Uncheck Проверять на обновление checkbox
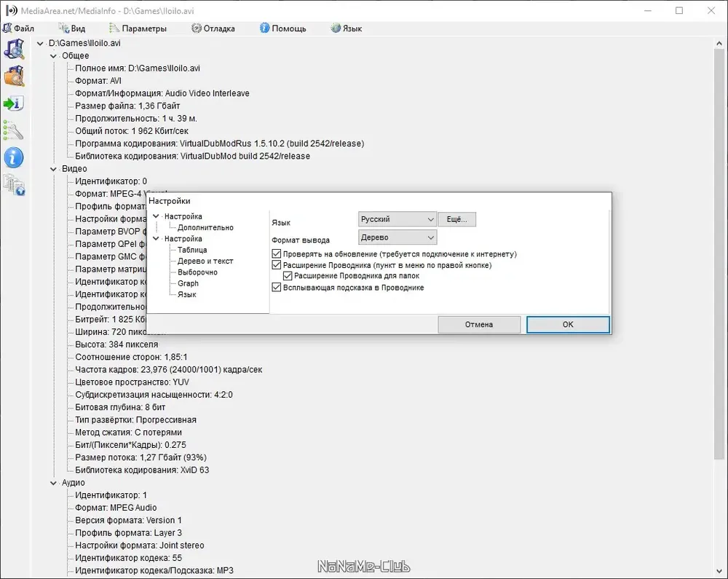This screenshot has height=579, width=728. click(x=276, y=254)
